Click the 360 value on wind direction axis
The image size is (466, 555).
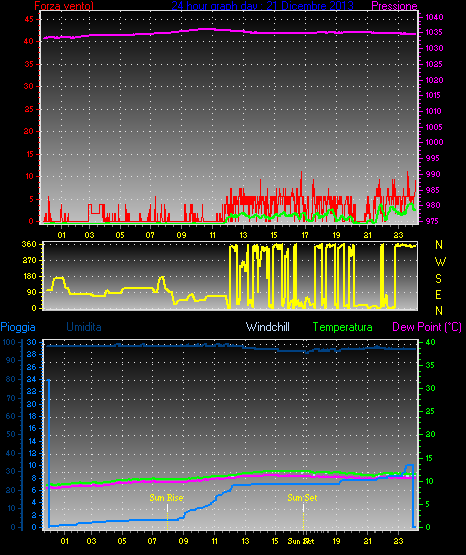click(29, 244)
